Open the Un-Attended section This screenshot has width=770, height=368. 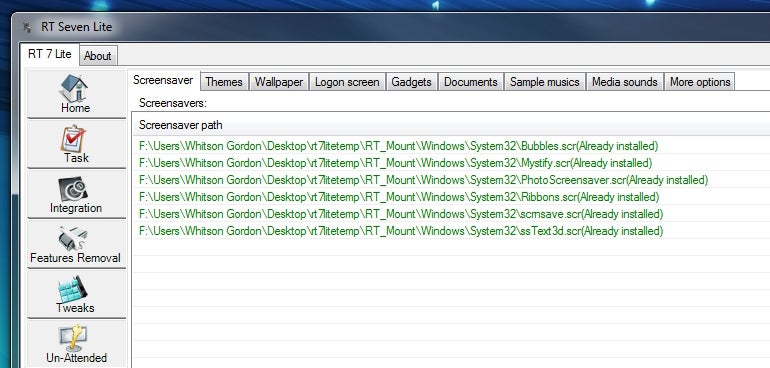(x=76, y=344)
